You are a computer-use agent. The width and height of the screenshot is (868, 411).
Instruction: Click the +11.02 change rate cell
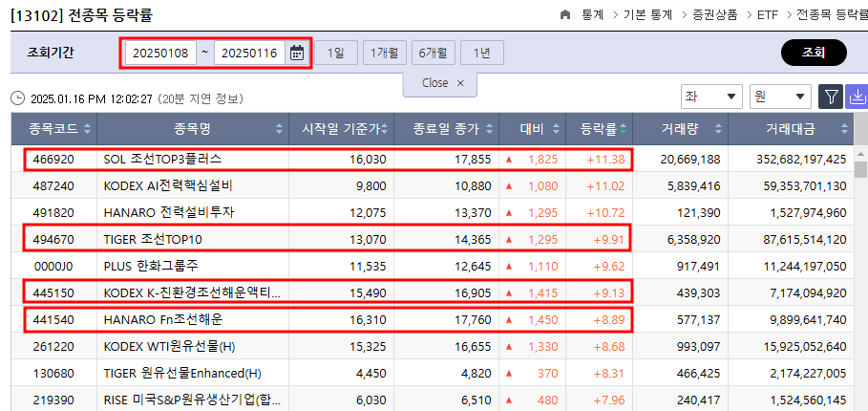coord(605,186)
